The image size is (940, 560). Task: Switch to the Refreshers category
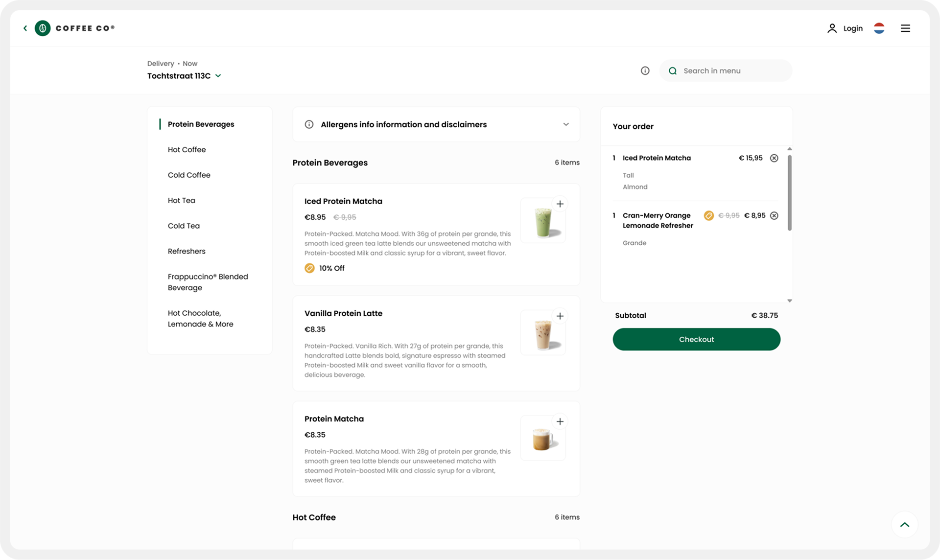[187, 251]
